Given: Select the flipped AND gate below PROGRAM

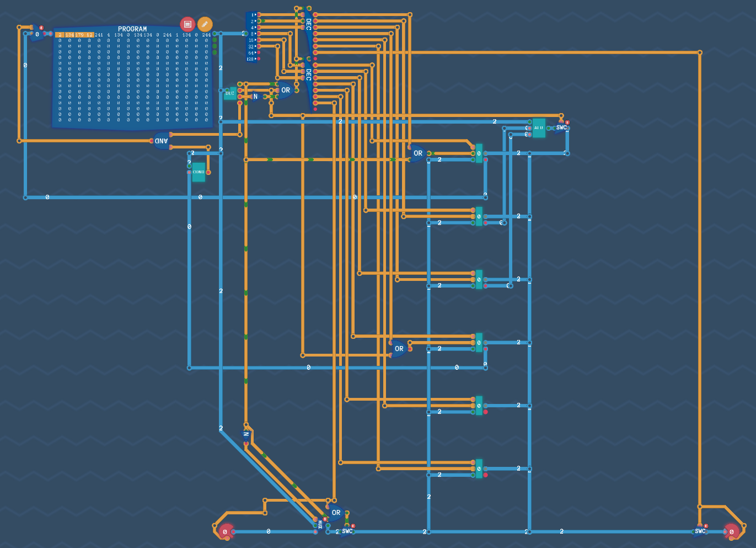Looking at the screenshot, I should [x=161, y=141].
